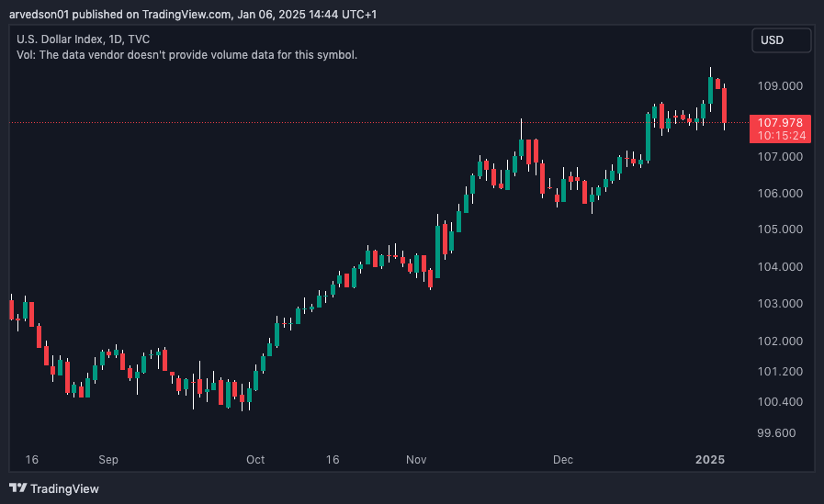
Task: Click the 107.000 price axis label
Action: (x=780, y=156)
